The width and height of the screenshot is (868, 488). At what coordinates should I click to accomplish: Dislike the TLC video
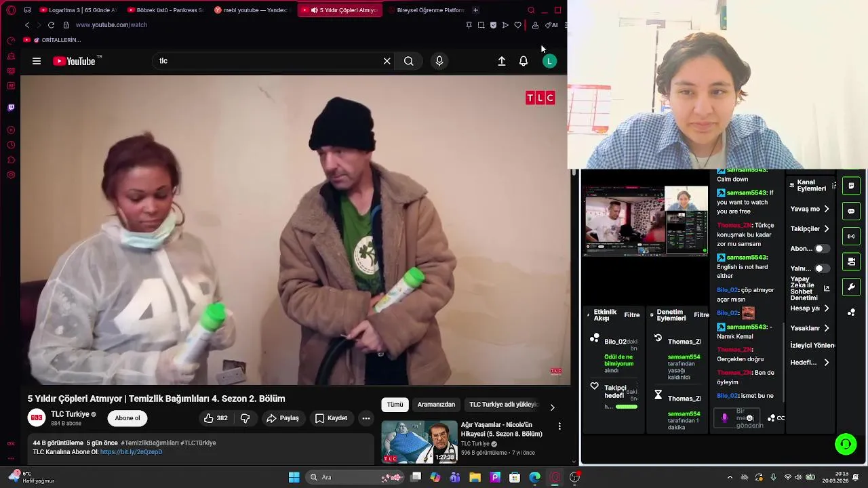pos(245,418)
